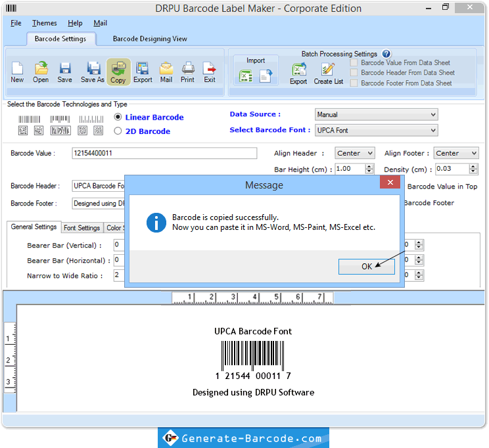Click the Barcode Header input field
Viewport: 489px width, 448px height.
(99, 186)
